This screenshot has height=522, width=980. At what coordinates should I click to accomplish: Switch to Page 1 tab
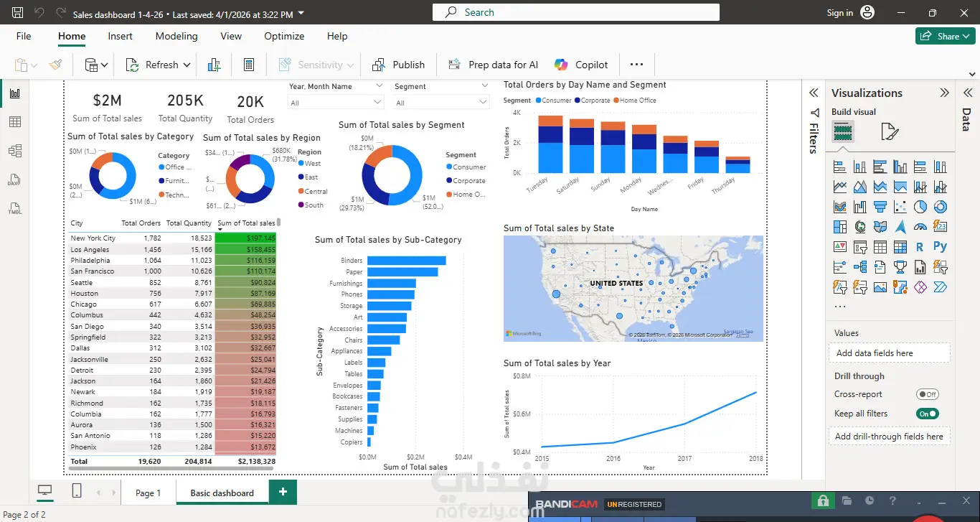point(149,493)
